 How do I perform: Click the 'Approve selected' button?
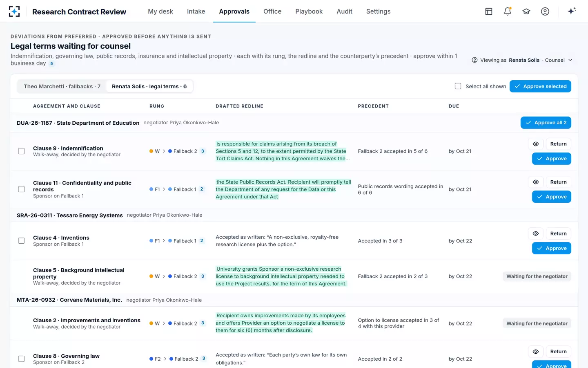[540, 86]
